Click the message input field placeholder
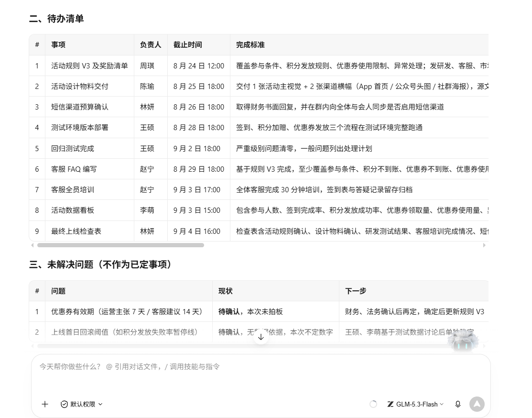Screen dimensions: 532x418 click(x=130, y=367)
